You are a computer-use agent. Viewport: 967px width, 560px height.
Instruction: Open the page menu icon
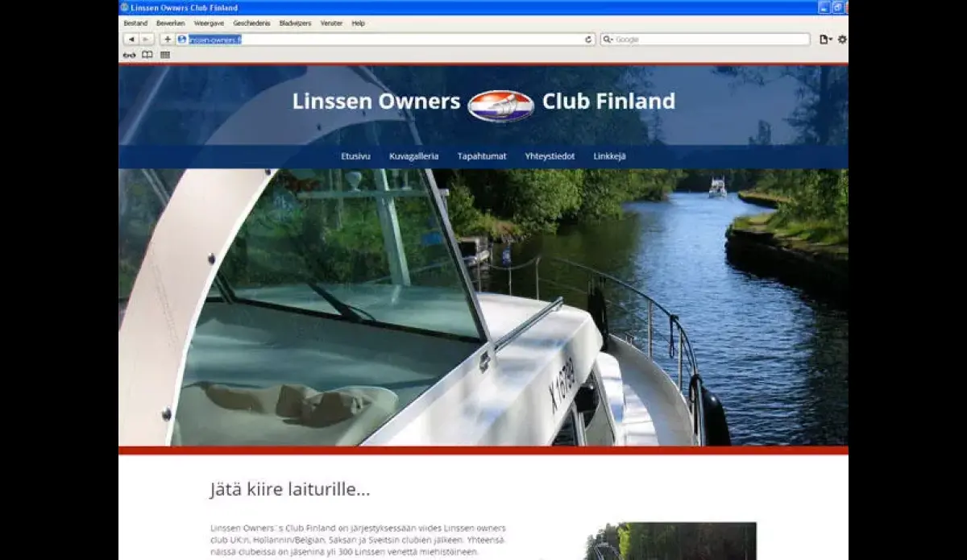(825, 39)
